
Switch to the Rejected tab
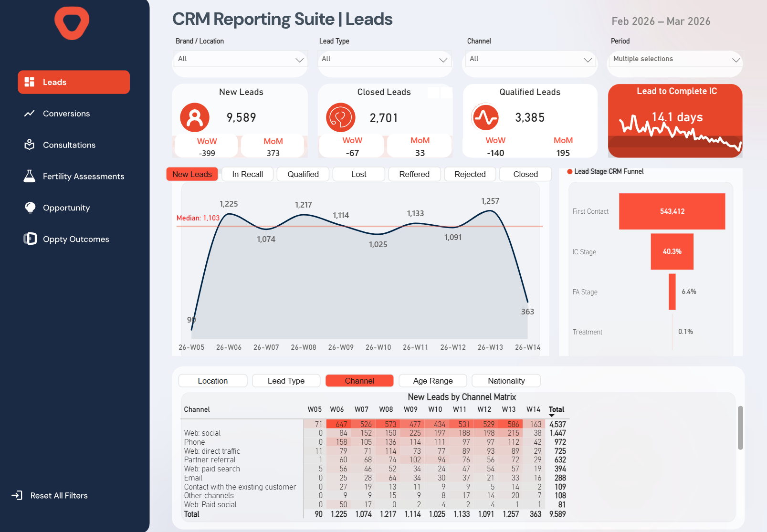[x=470, y=174]
